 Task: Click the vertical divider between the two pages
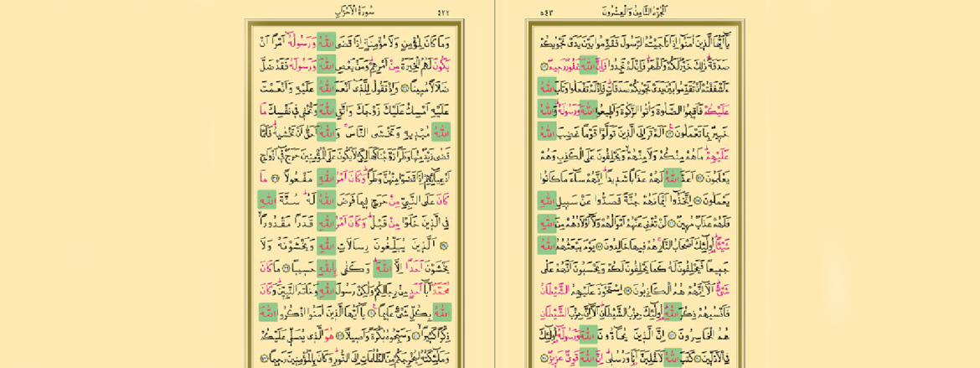click(x=494, y=184)
